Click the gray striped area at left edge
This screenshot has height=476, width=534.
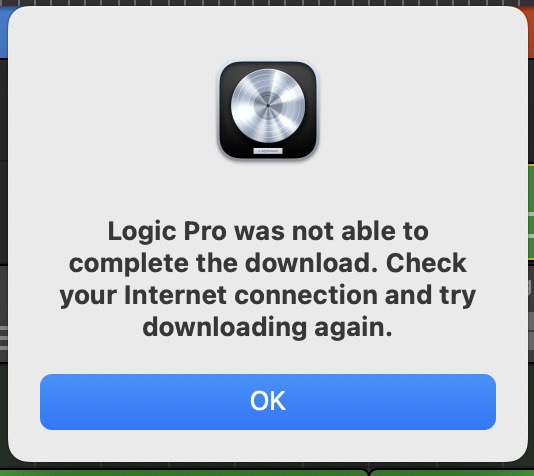click(x=3, y=337)
